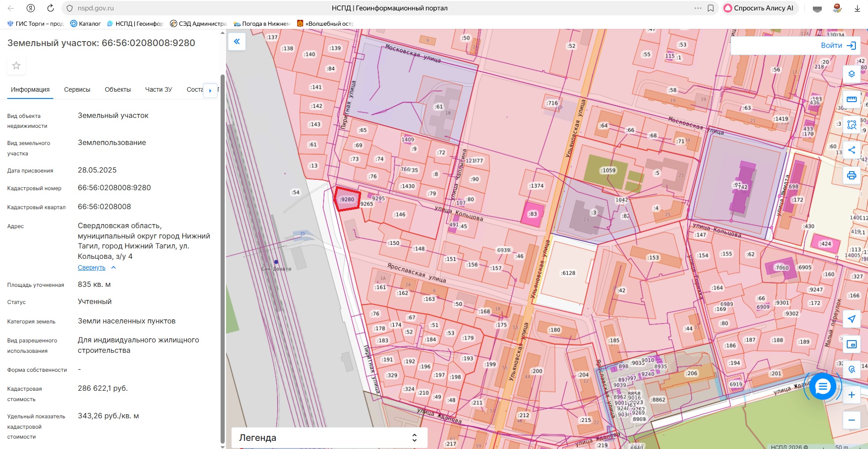The width and height of the screenshot is (868, 449).
Task: Click the Свернуть address link
Action: 92,268
